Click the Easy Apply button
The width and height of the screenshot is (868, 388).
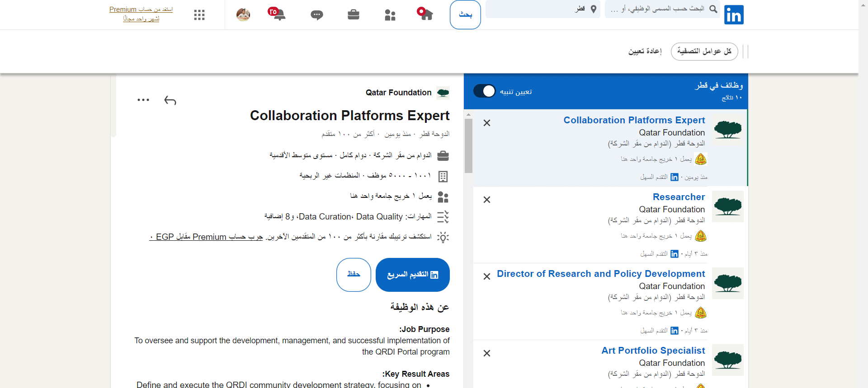[413, 275]
